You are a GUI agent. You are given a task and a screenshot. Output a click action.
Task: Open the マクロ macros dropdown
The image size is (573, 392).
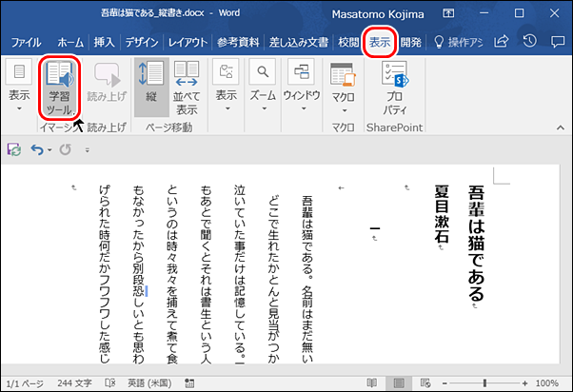pyautogui.click(x=343, y=88)
